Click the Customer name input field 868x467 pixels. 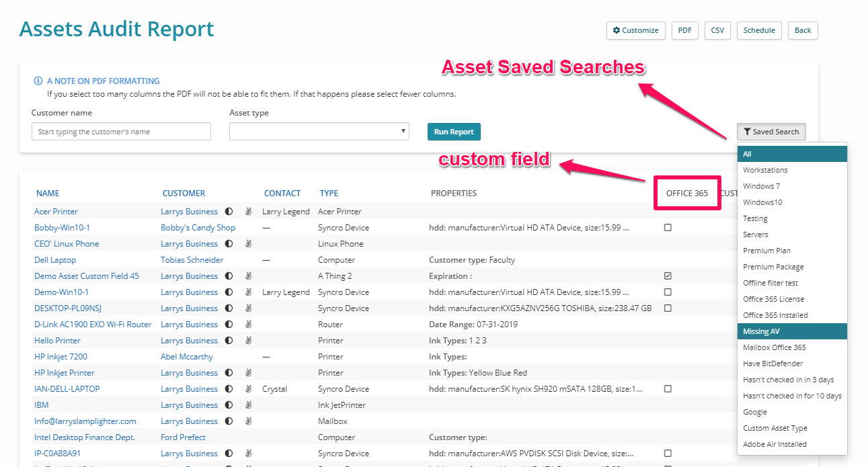tap(121, 131)
